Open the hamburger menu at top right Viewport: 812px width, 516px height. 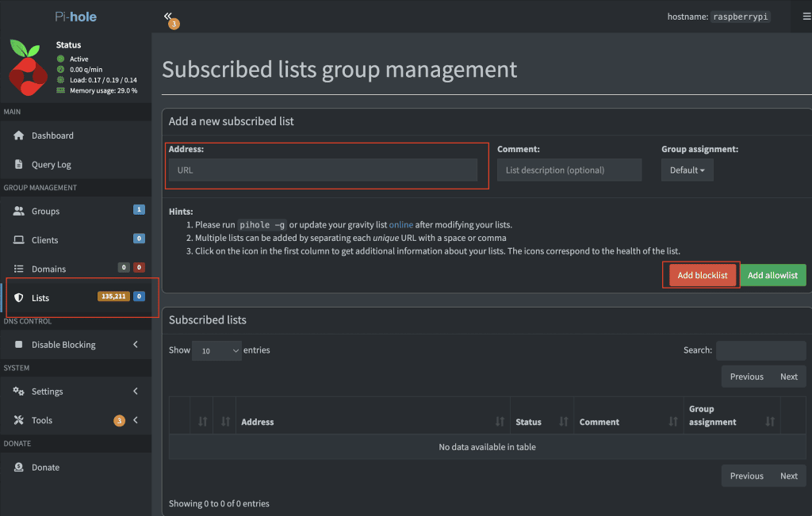806,17
